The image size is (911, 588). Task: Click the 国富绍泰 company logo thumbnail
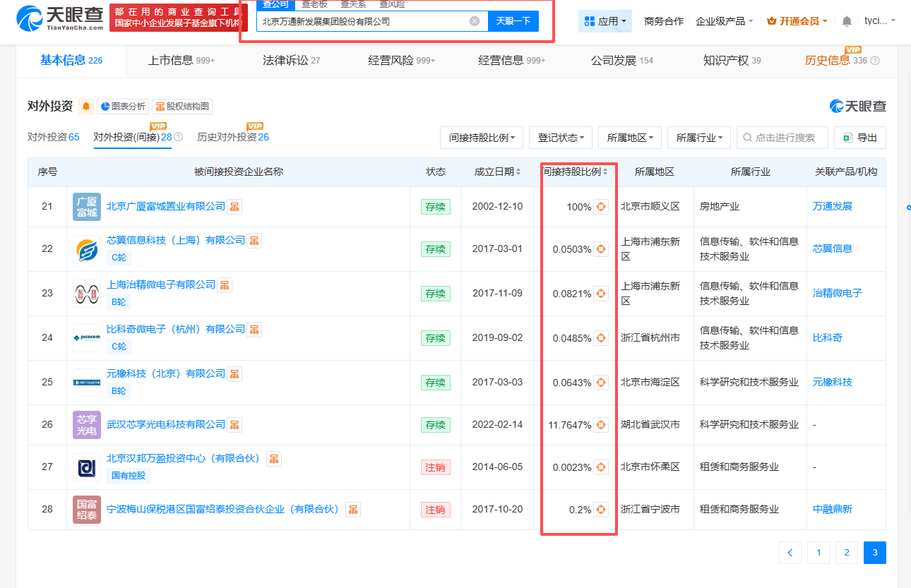pyautogui.click(x=87, y=510)
